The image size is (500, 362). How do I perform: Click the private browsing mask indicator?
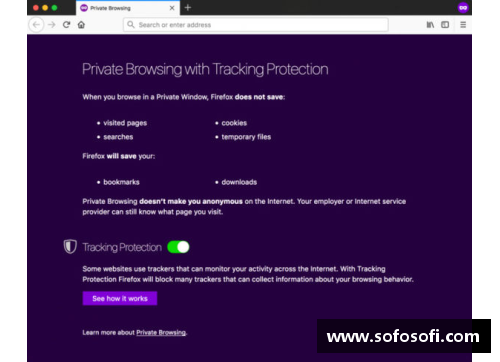(463, 8)
